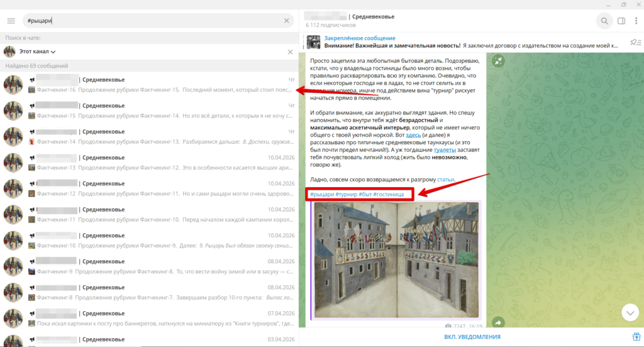Click message preview thumbnail in Фактчекинг-10 row
Screen dimensions: 644x347
(x=31, y=246)
